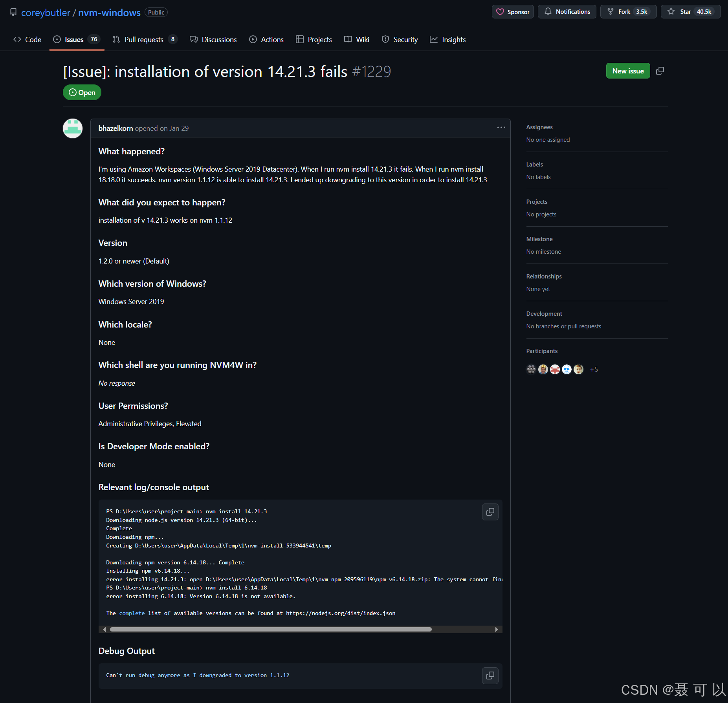
Task: Click the Fork count 3.5k
Action: point(642,12)
